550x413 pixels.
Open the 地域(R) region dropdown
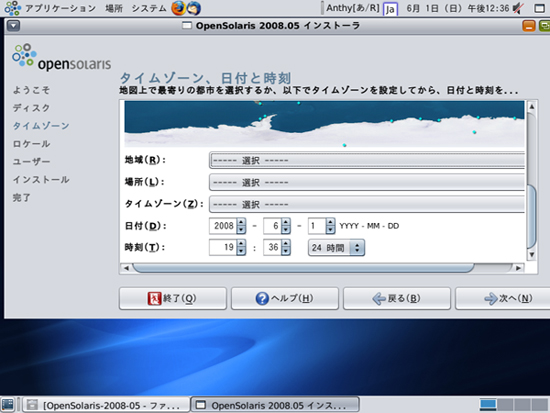[x=367, y=160]
